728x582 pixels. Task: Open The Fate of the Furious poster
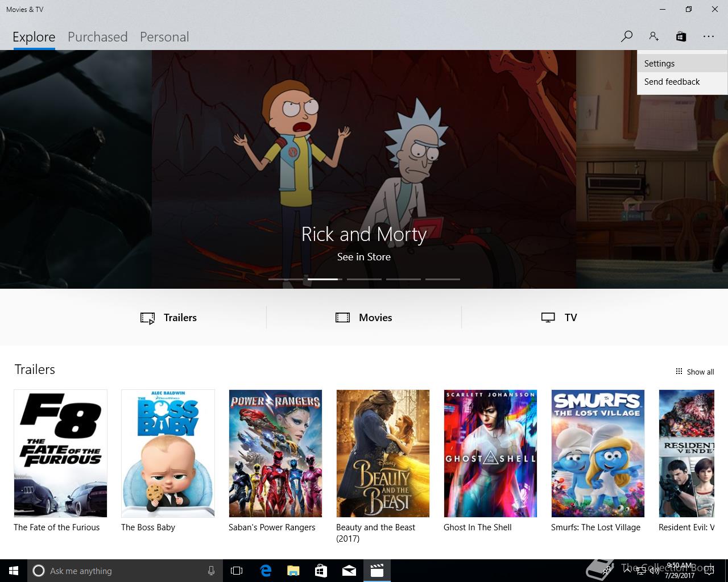pos(60,454)
